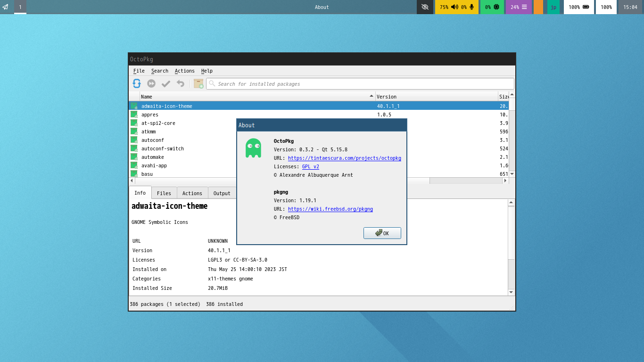Viewport: 644px width, 362px height.
Task: Click package icon beside basu
Action: tap(134, 173)
